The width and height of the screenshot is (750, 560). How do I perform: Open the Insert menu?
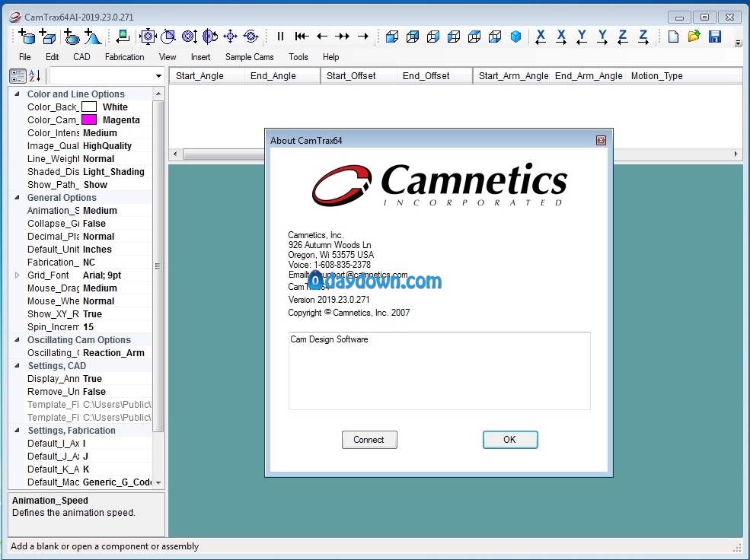(x=200, y=57)
